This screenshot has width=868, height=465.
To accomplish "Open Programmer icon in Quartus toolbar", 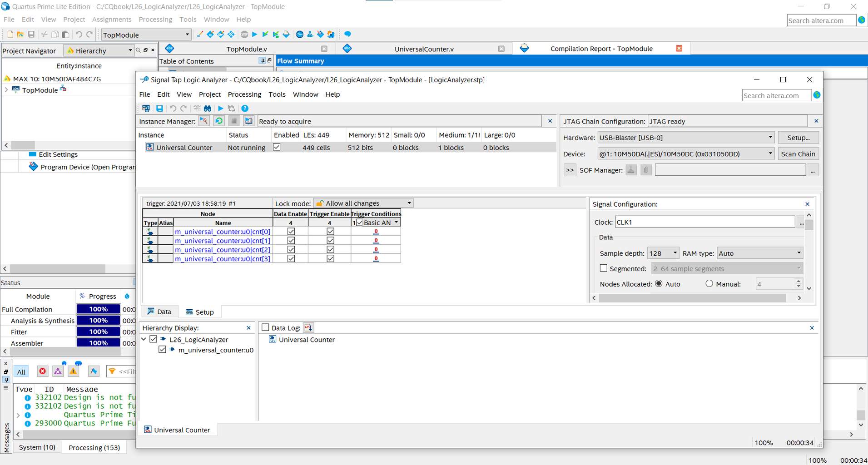I will coord(321,35).
